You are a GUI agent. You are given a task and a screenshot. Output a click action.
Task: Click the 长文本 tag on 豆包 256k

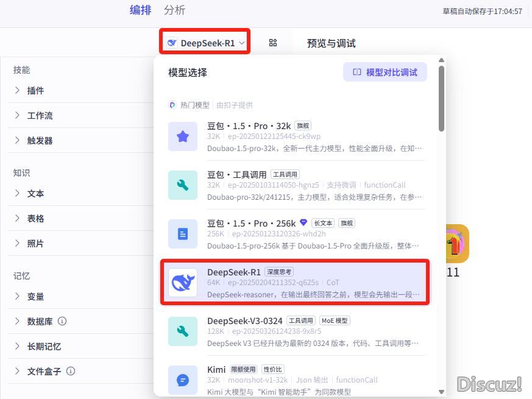coord(323,223)
